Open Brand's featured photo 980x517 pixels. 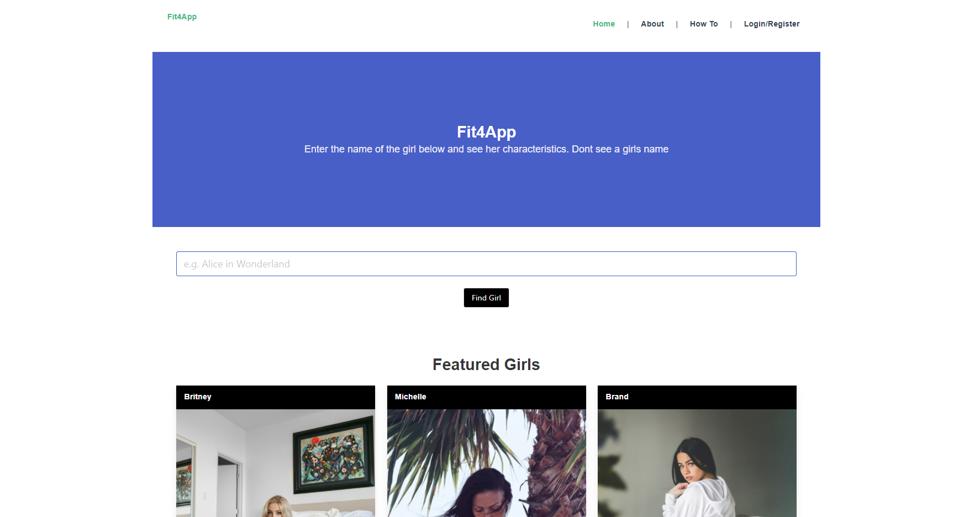point(697,463)
